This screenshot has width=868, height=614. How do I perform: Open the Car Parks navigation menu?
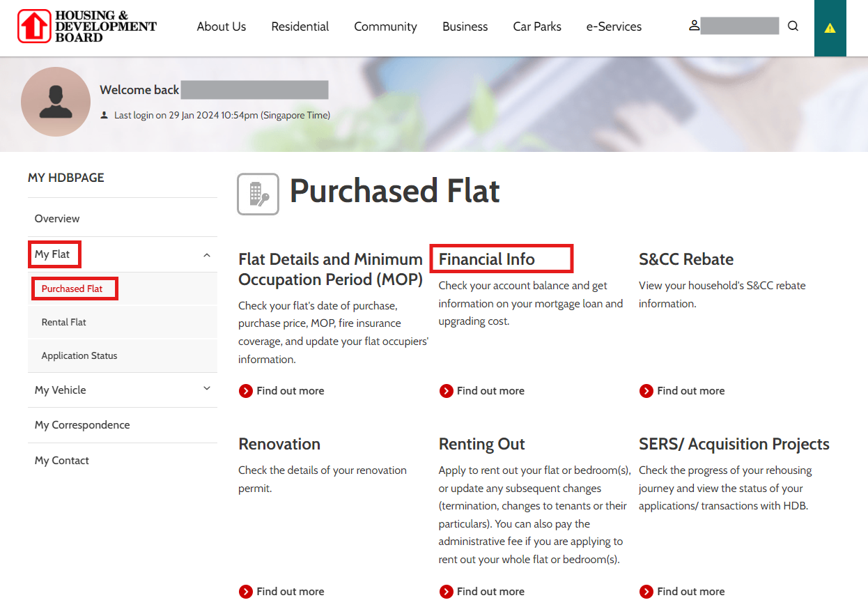click(537, 26)
